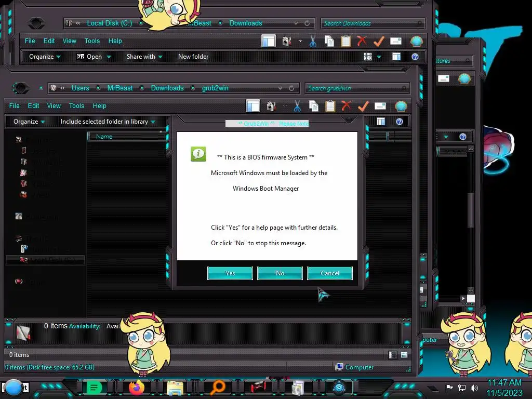
Task: Open Organize dropdown in Downloads window
Action: coord(45,57)
